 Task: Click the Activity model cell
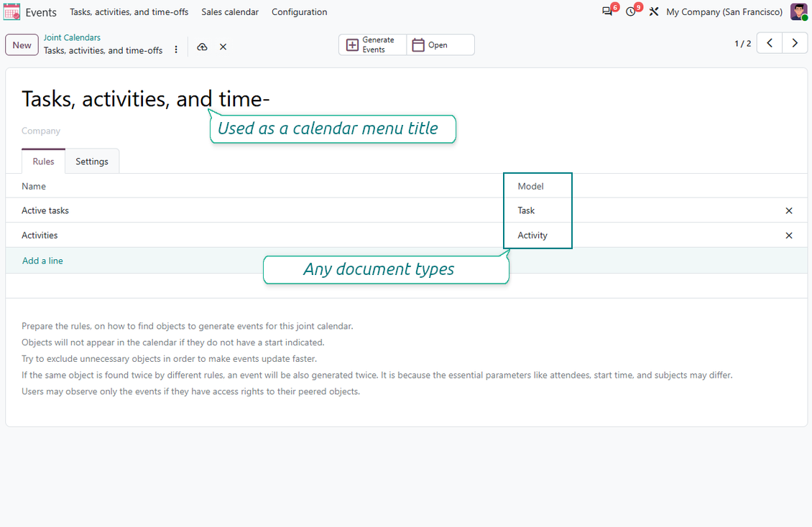pyautogui.click(x=532, y=235)
